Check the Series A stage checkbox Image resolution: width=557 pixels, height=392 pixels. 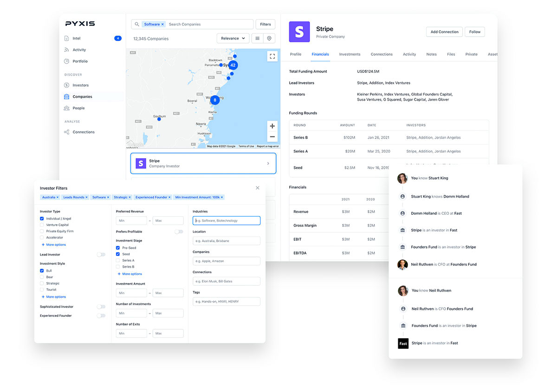coord(118,261)
